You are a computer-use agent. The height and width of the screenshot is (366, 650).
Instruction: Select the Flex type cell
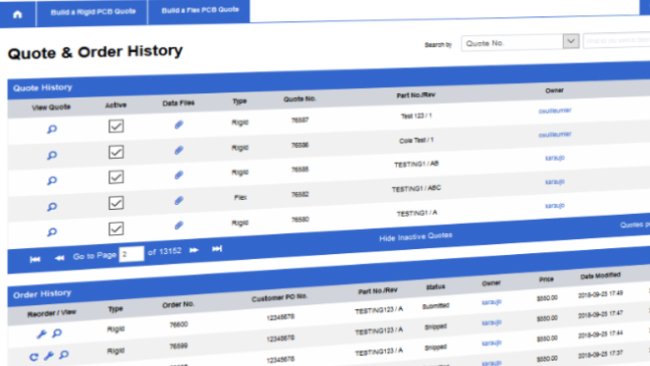pyautogui.click(x=240, y=198)
